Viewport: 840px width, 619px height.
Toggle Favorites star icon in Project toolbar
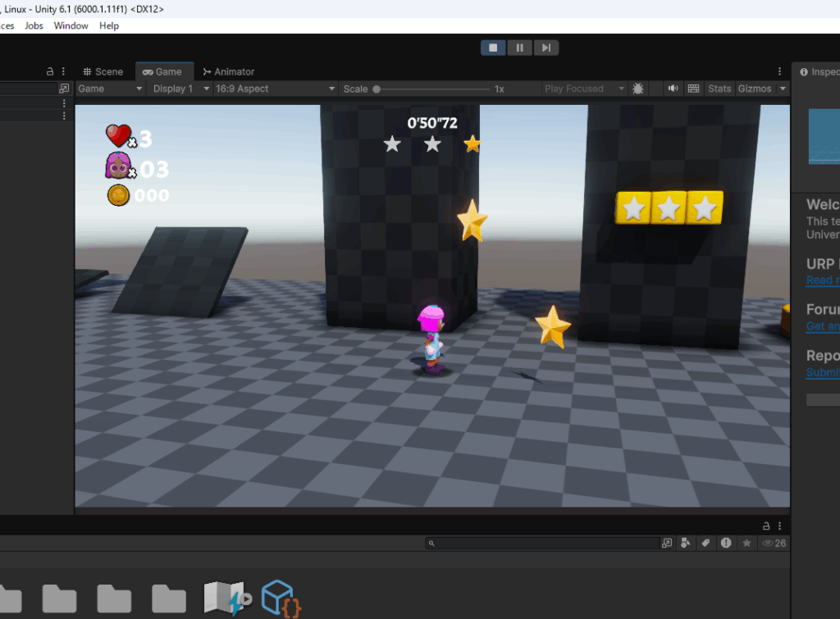click(746, 543)
